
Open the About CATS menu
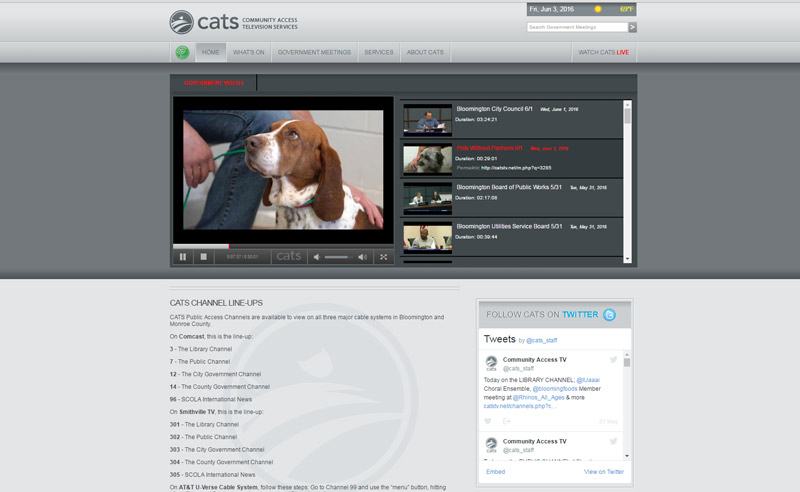(425, 52)
